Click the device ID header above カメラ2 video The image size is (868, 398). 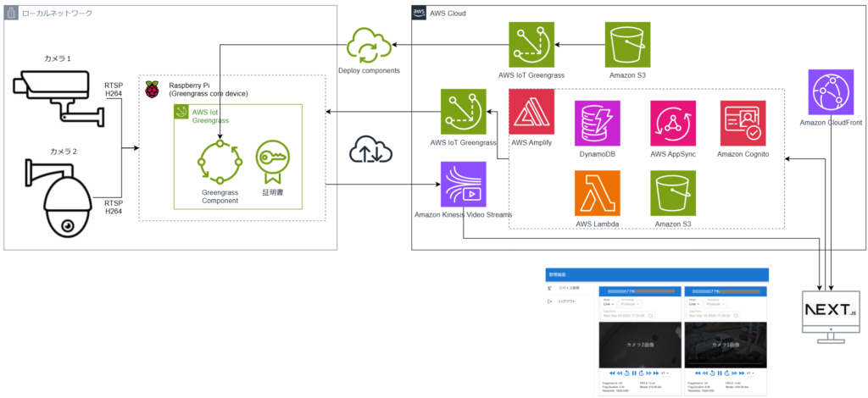coord(641,291)
